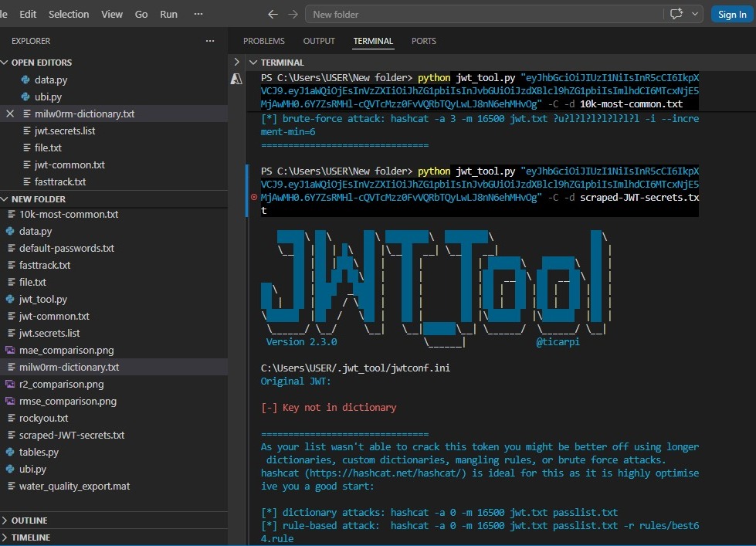
Task: Toggle the panel side chevron
Action: pyautogui.click(x=237, y=63)
